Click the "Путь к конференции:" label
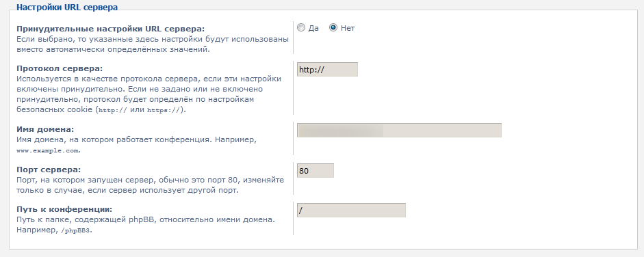The height and width of the screenshot is (257, 644). pyautogui.click(x=64, y=209)
